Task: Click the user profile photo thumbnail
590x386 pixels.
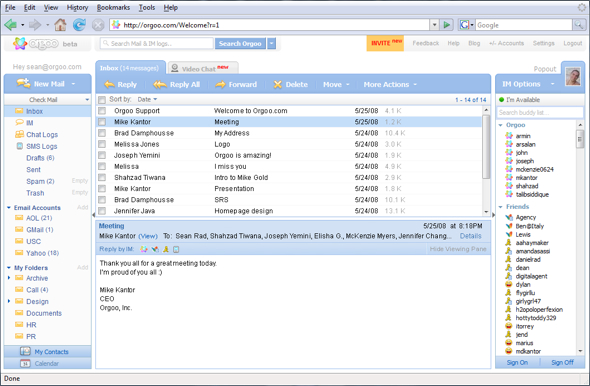Action: click(x=573, y=77)
